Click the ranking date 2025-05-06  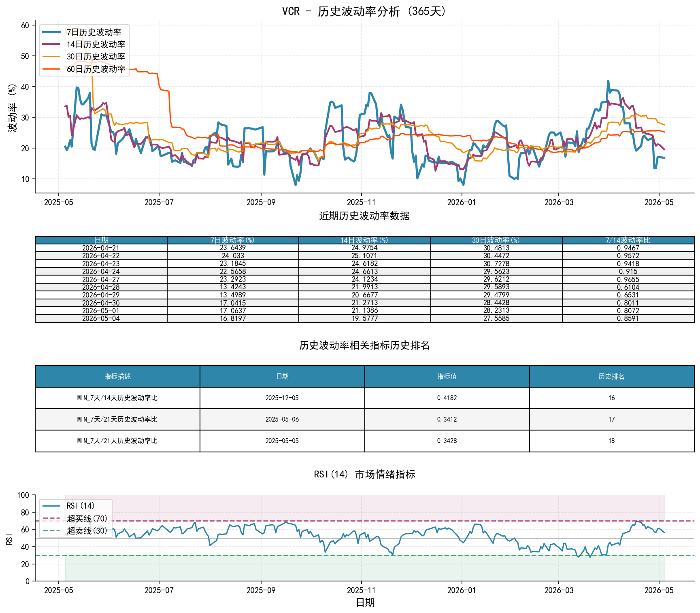tap(282, 419)
